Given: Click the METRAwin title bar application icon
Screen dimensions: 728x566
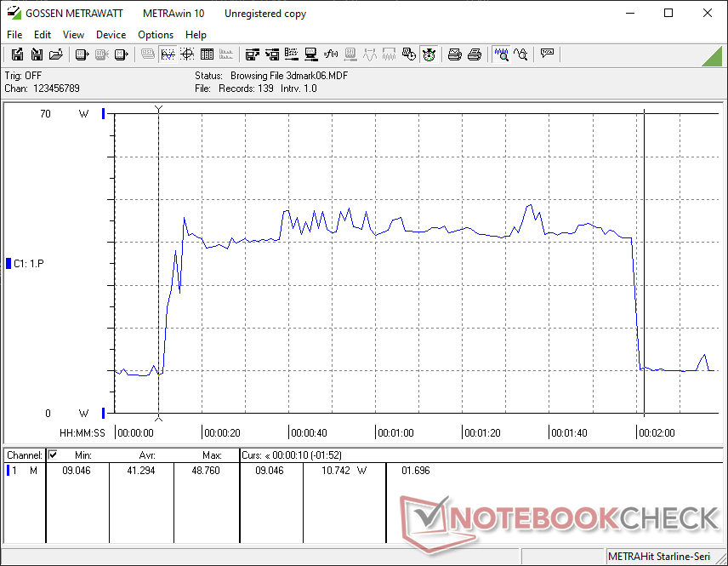Looking at the screenshot, I should 14,13.
